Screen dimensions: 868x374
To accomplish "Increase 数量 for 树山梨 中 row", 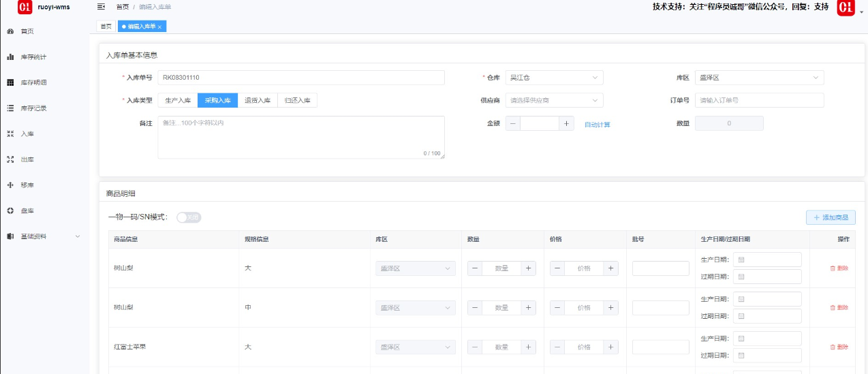I will 528,308.
